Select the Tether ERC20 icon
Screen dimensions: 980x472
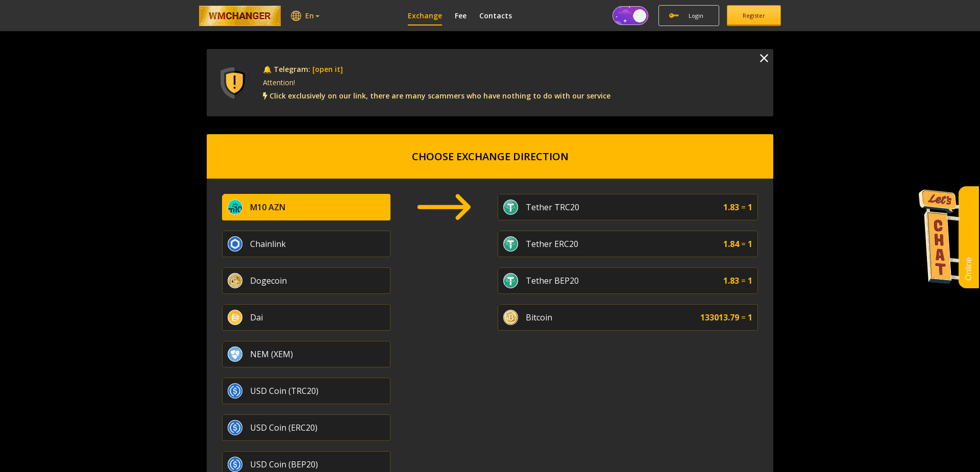(x=510, y=244)
